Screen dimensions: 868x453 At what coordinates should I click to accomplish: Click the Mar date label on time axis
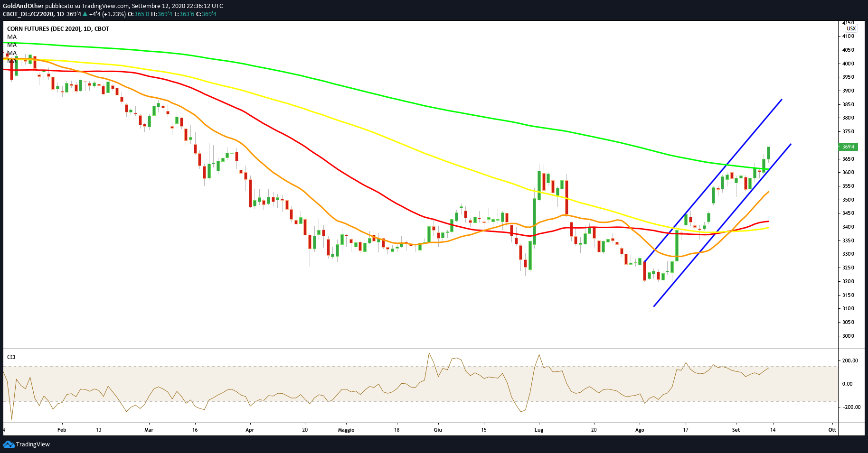[149, 430]
